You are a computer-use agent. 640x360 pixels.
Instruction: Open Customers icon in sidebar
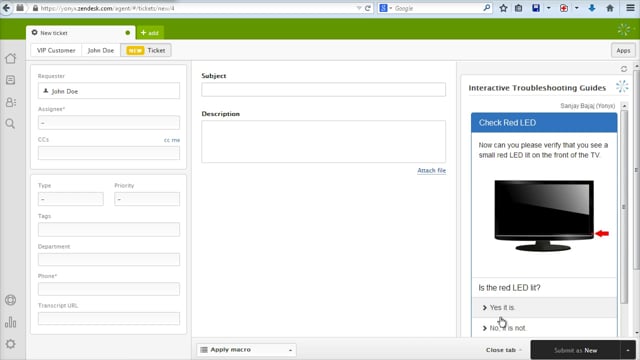coord(11,102)
